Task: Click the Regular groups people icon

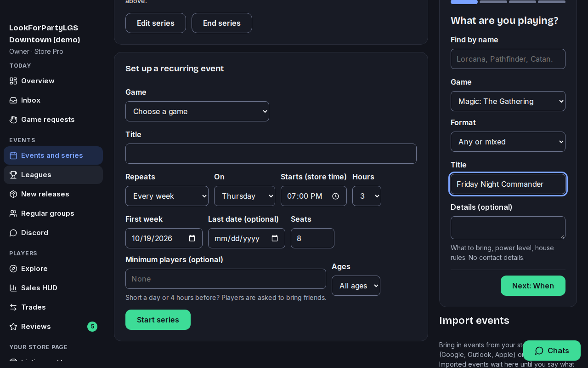Action: pos(13,213)
